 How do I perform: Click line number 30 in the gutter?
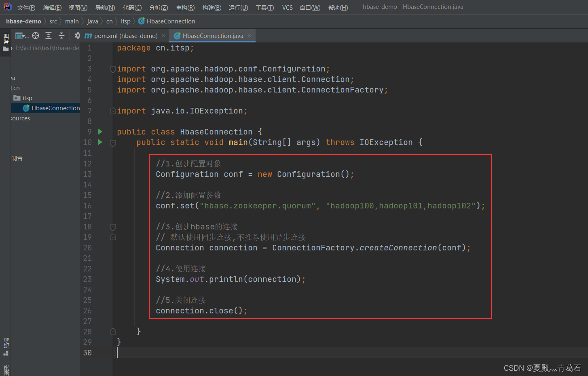[x=87, y=353]
